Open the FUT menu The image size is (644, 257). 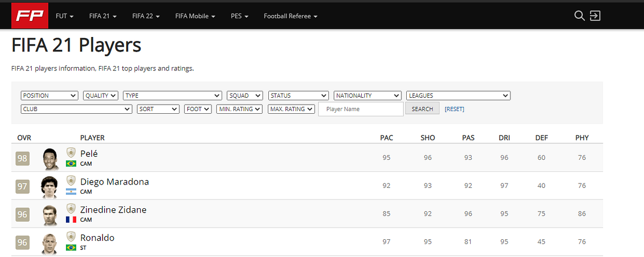click(65, 16)
